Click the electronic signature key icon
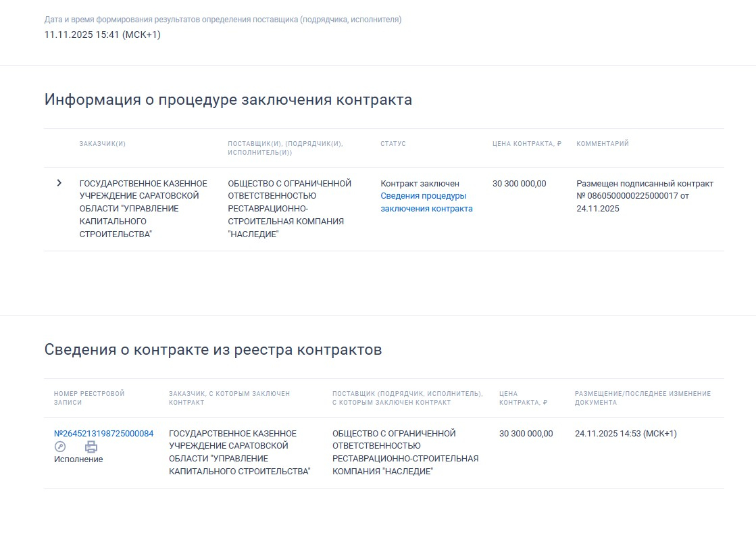Image resolution: width=756 pixels, height=552 pixels. (x=60, y=447)
